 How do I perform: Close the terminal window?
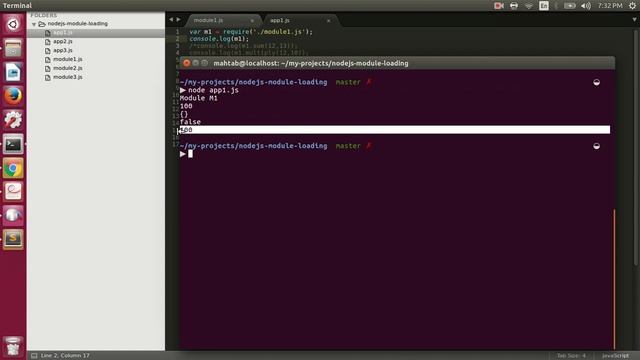(x=187, y=63)
